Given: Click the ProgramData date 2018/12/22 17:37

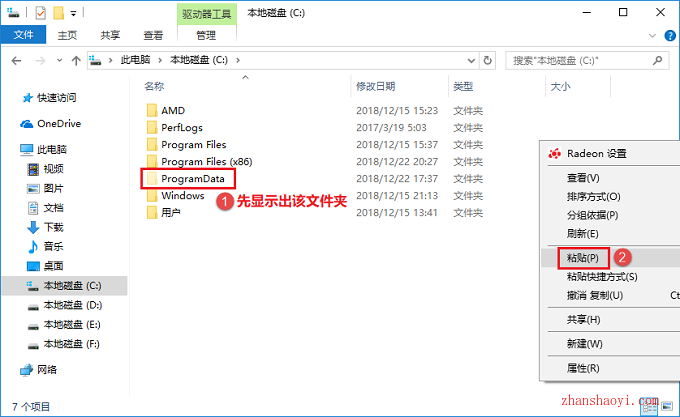Looking at the screenshot, I should pos(397,179).
